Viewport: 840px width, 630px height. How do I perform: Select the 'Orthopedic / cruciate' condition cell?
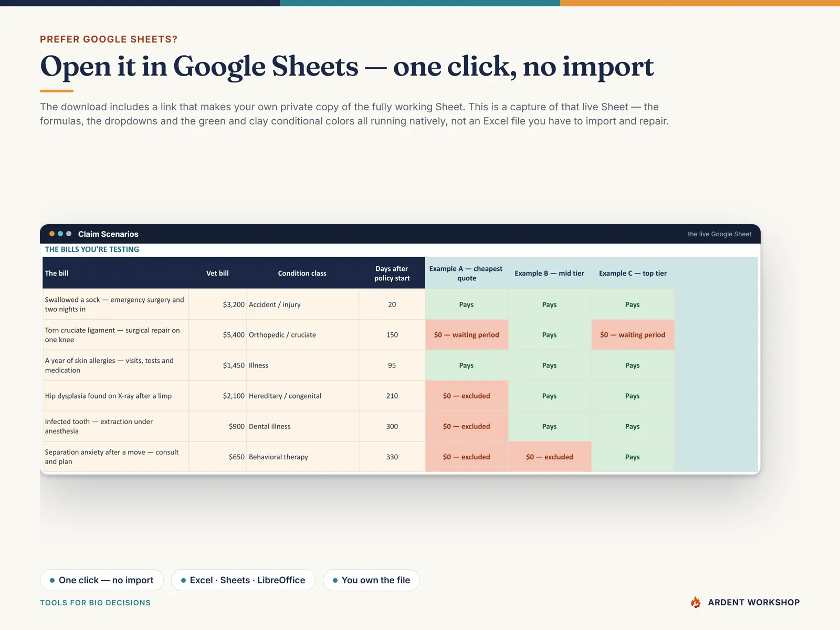pyautogui.click(x=303, y=335)
